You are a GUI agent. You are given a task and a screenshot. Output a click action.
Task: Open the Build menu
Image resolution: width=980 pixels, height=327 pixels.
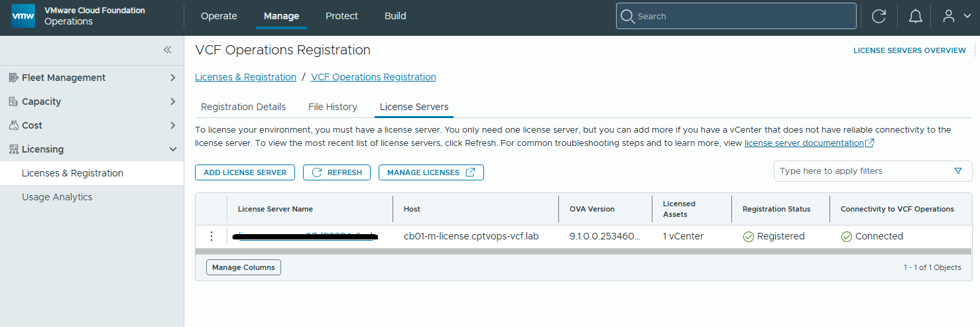pos(395,16)
